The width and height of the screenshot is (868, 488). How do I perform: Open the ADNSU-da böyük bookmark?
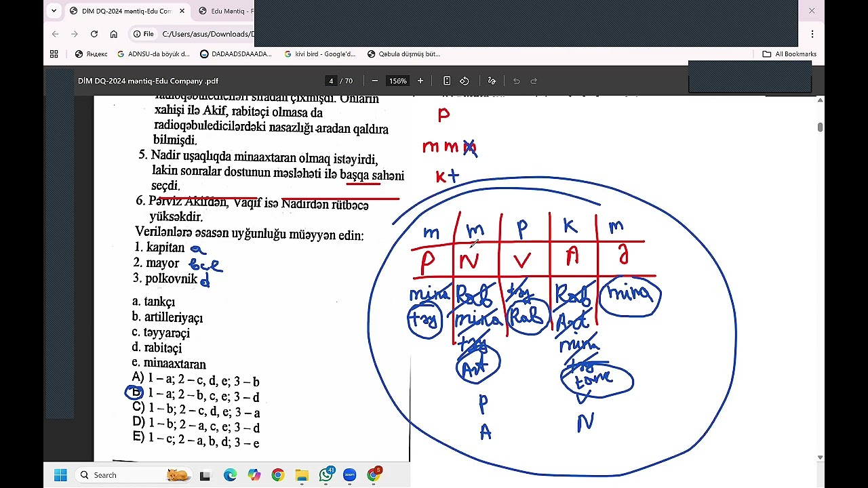(153, 54)
